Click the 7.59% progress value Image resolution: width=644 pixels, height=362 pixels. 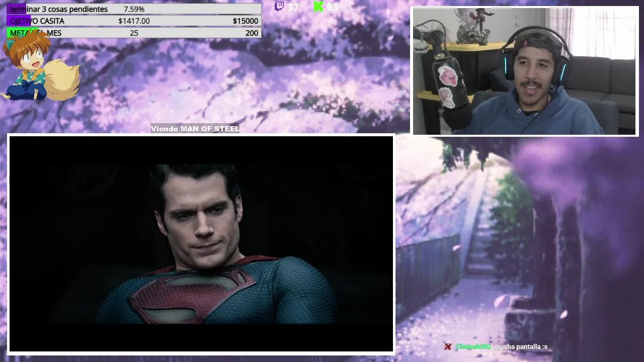pyautogui.click(x=134, y=9)
